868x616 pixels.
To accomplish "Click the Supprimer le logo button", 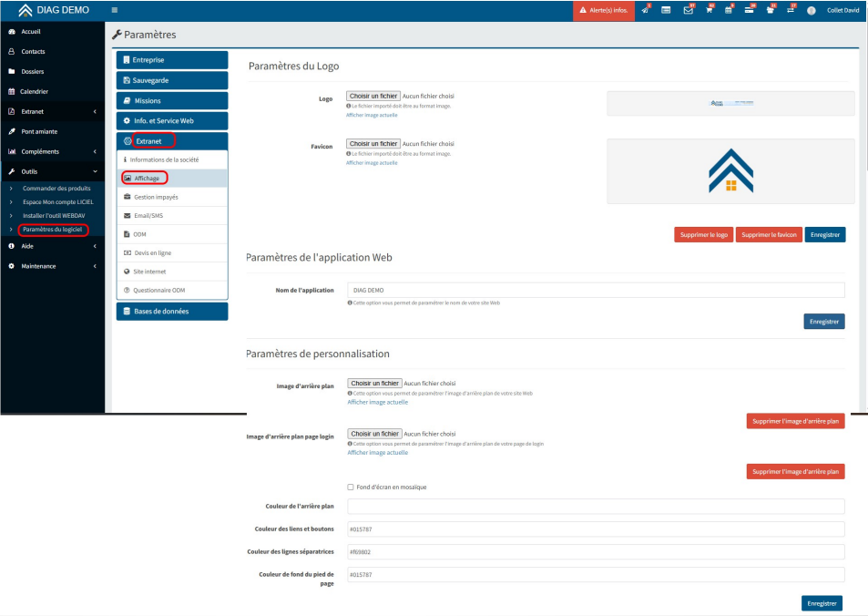I will coord(703,235).
